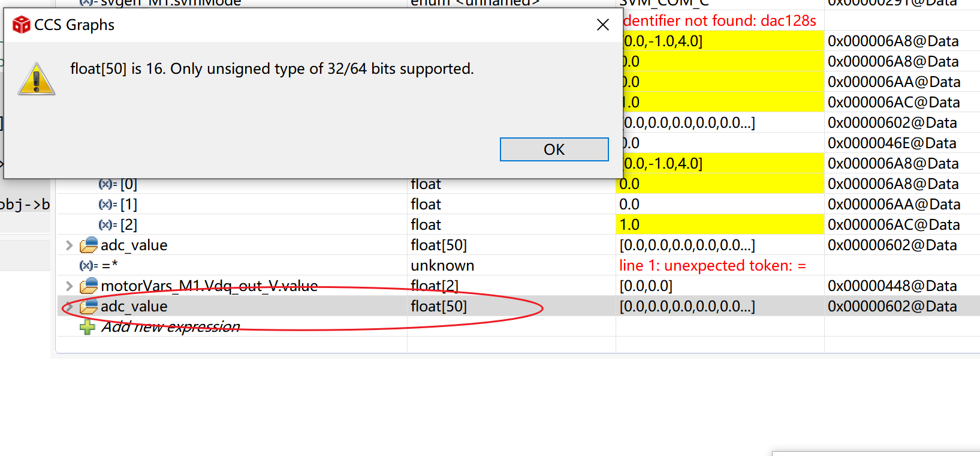Click the array icon of motorVars_M1.Vdq_out_V.value
980x456 pixels.
pos(89,286)
